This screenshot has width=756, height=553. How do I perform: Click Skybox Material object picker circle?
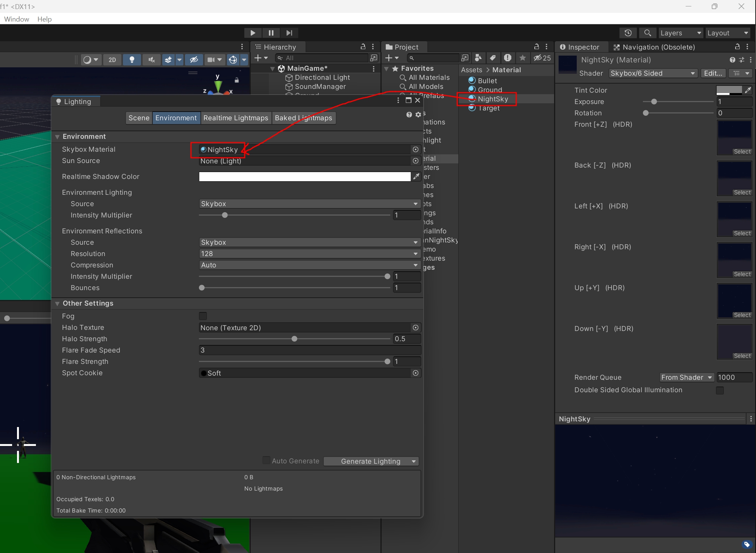coord(416,149)
